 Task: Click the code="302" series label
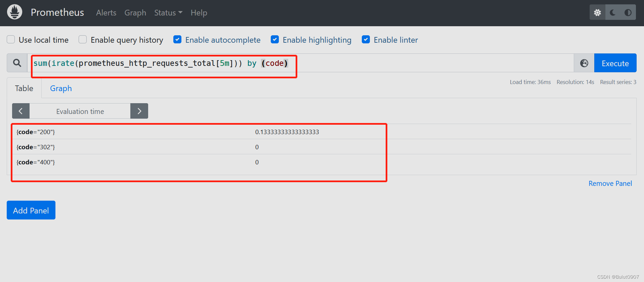tap(36, 147)
